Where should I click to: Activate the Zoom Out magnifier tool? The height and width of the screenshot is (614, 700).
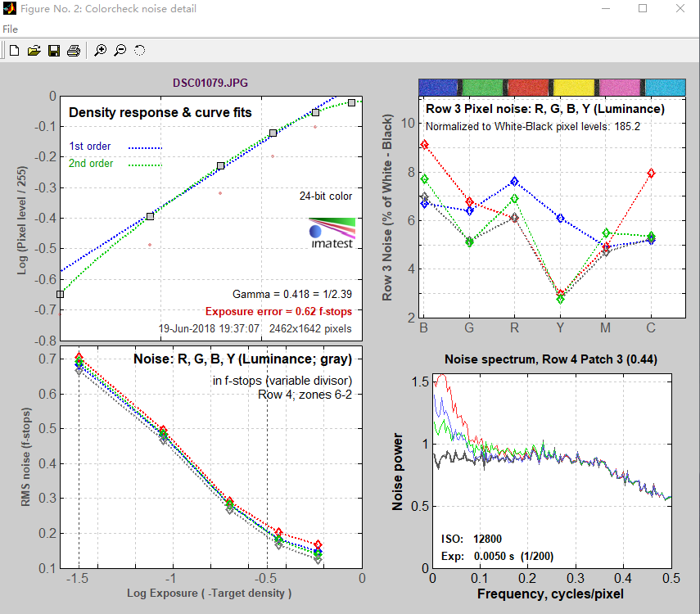[120, 51]
